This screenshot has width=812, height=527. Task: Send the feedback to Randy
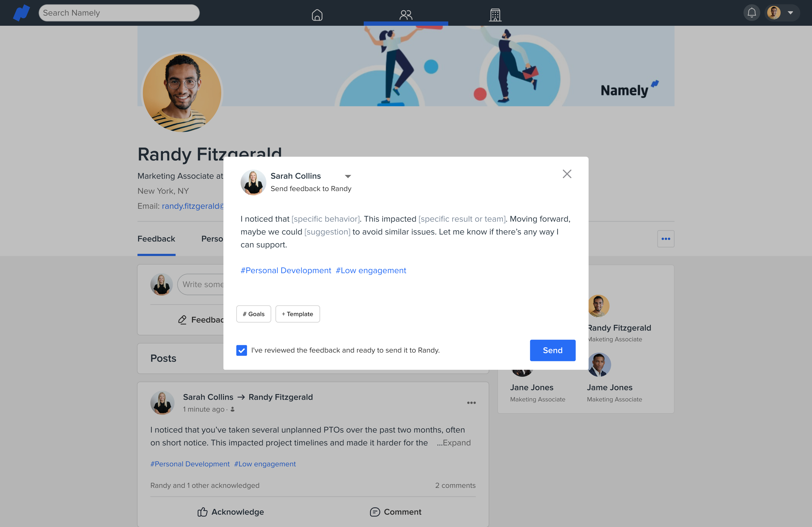click(552, 350)
